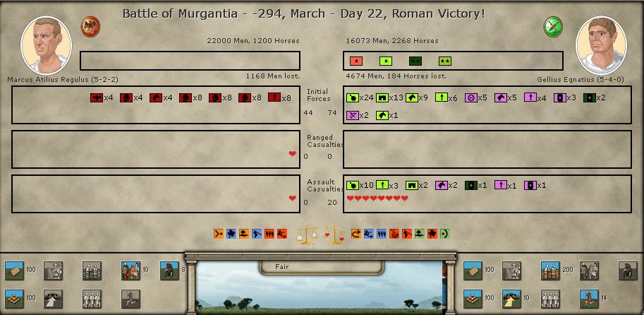644x315 pixels.
Task: Click the golden scales with hearts icon
Action: point(333,234)
